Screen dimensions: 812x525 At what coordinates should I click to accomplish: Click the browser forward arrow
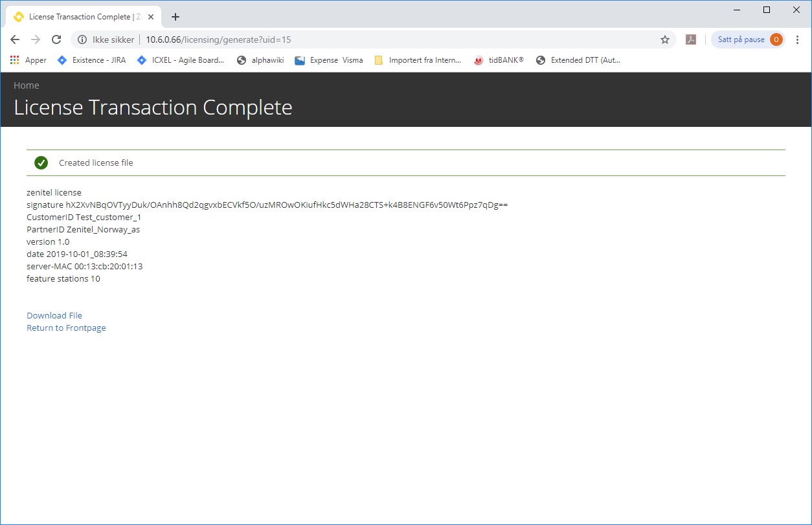point(36,39)
